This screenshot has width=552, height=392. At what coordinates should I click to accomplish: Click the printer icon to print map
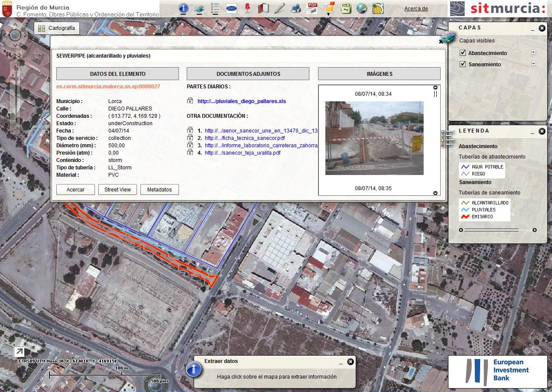click(296, 8)
